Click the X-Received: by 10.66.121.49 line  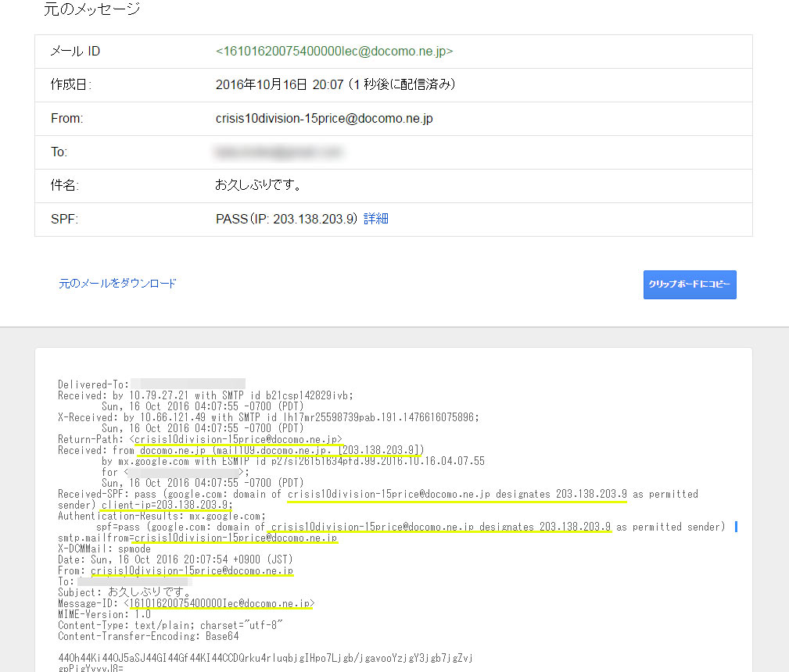269,417
